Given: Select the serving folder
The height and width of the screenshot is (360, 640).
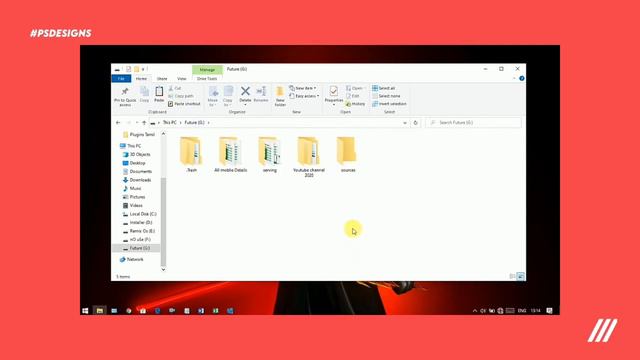Looking at the screenshot, I should point(269,155).
